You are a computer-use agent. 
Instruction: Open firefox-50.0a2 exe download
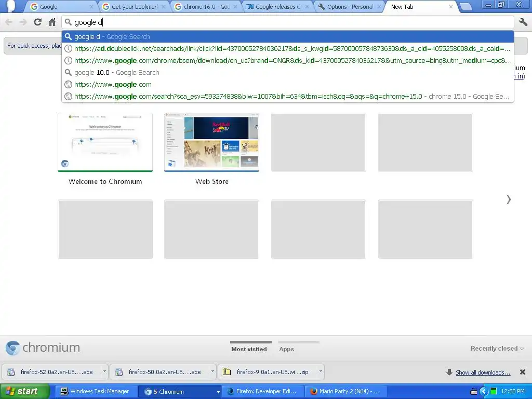pyautogui.click(x=160, y=372)
